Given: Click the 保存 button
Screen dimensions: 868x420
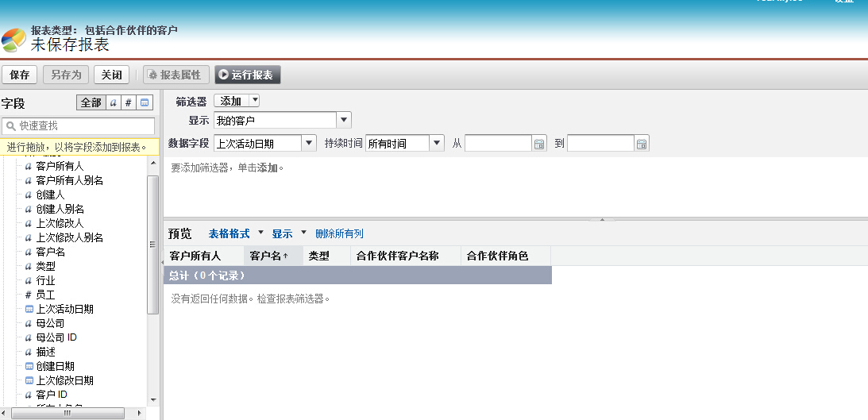Looking at the screenshot, I should coord(20,75).
